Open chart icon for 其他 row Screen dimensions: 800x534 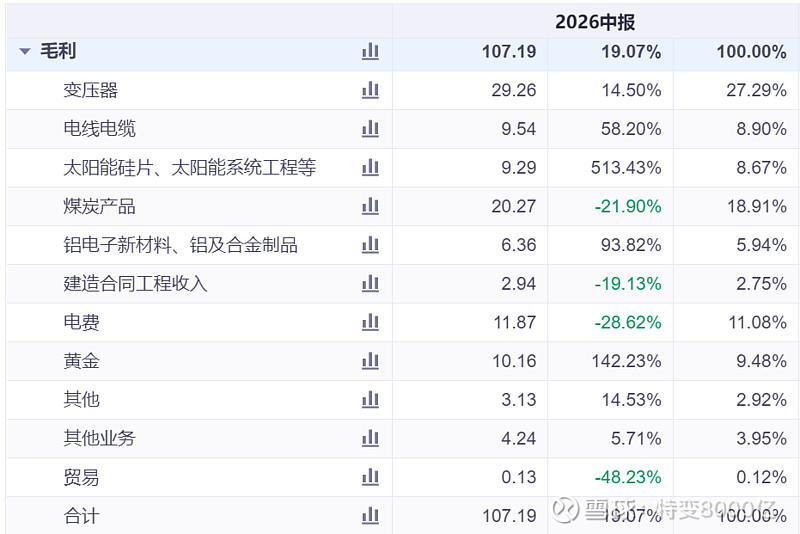(370, 399)
